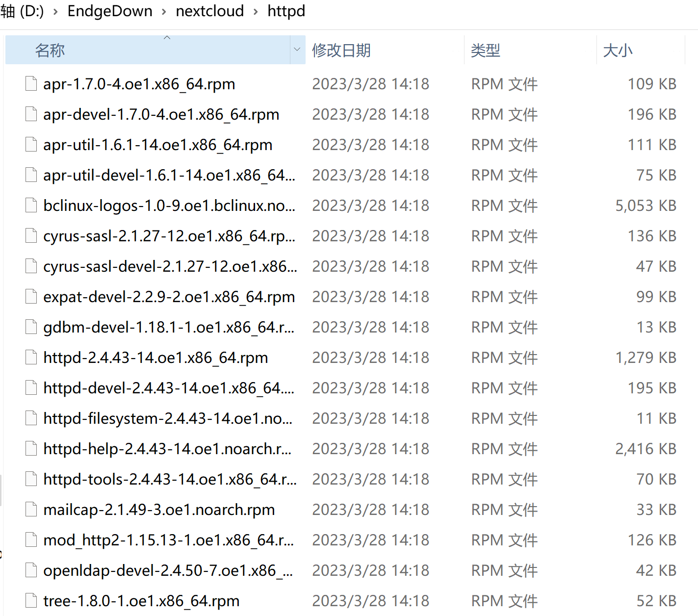Click file icon next to cyrus-sasl-devel-2.1.27-12
The height and width of the screenshot is (616, 698).
(31, 266)
